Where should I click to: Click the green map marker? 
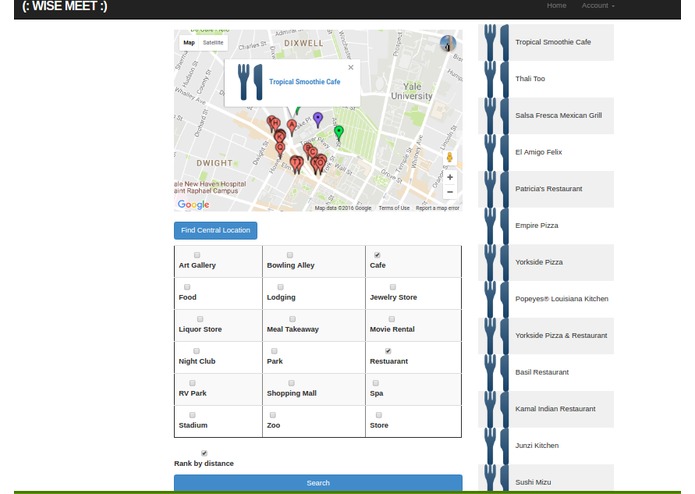[339, 133]
